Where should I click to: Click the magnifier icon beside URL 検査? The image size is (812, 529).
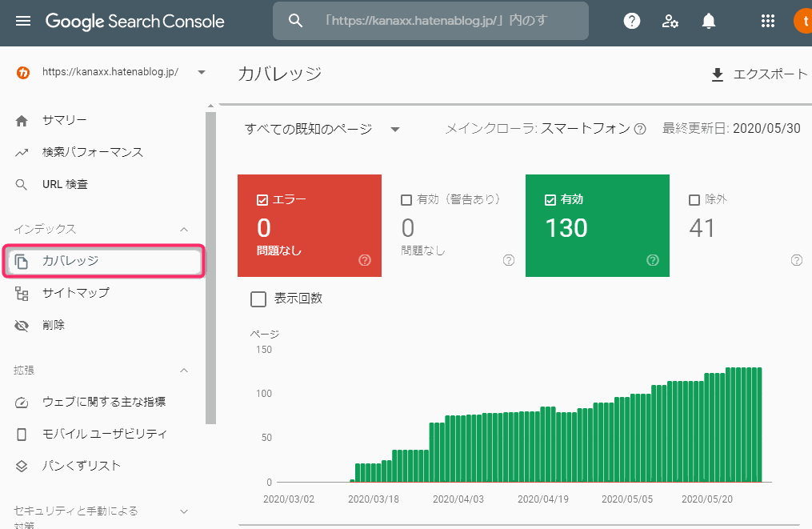point(22,184)
